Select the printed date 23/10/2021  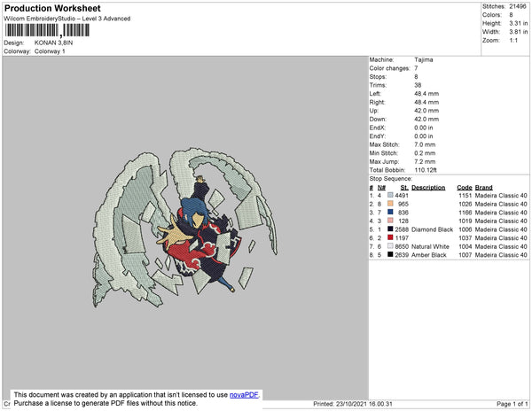pos(351,404)
